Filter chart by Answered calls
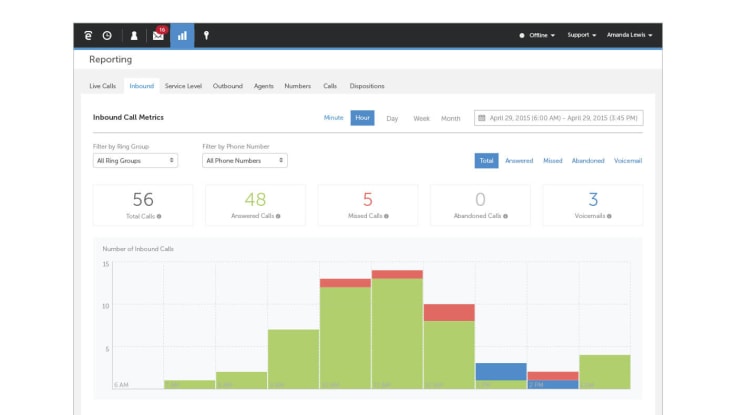The width and height of the screenshot is (736, 415). 519,161
